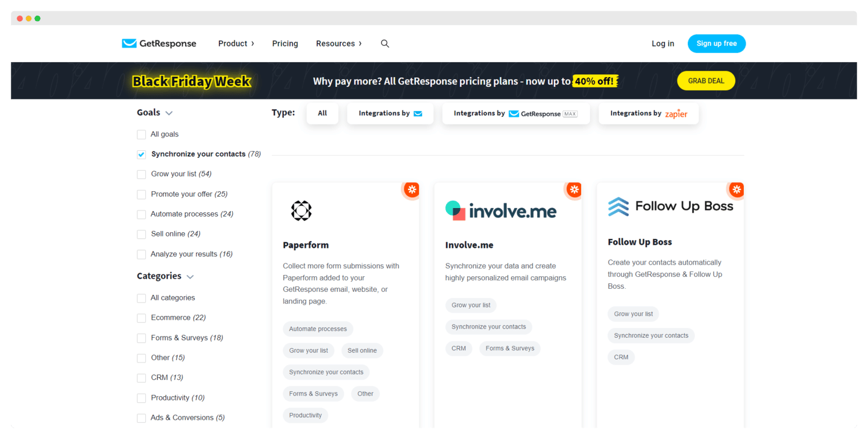The height and width of the screenshot is (439, 868).
Task: Click the involve.me logo image
Action: (x=501, y=210)
